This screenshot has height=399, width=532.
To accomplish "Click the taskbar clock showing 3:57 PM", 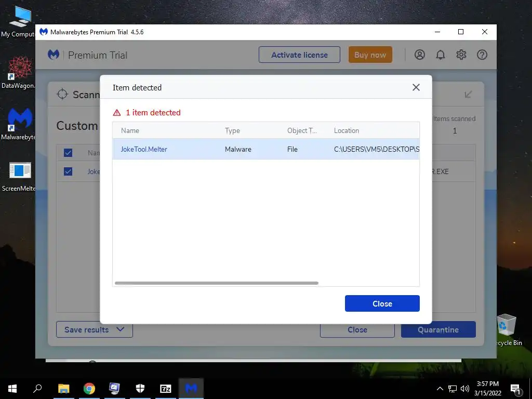I will 487,389.
